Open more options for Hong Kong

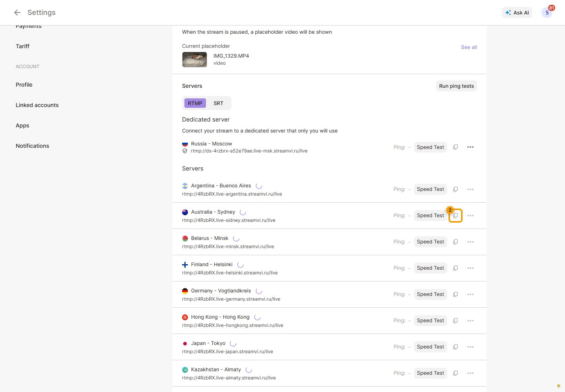pyautogui.click(x=470, y=321)
